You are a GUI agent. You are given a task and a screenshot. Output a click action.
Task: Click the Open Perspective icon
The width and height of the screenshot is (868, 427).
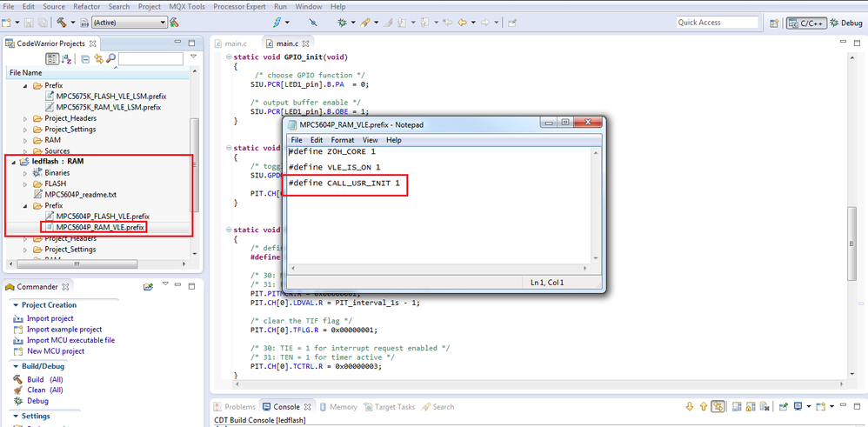tap(774, 23)
